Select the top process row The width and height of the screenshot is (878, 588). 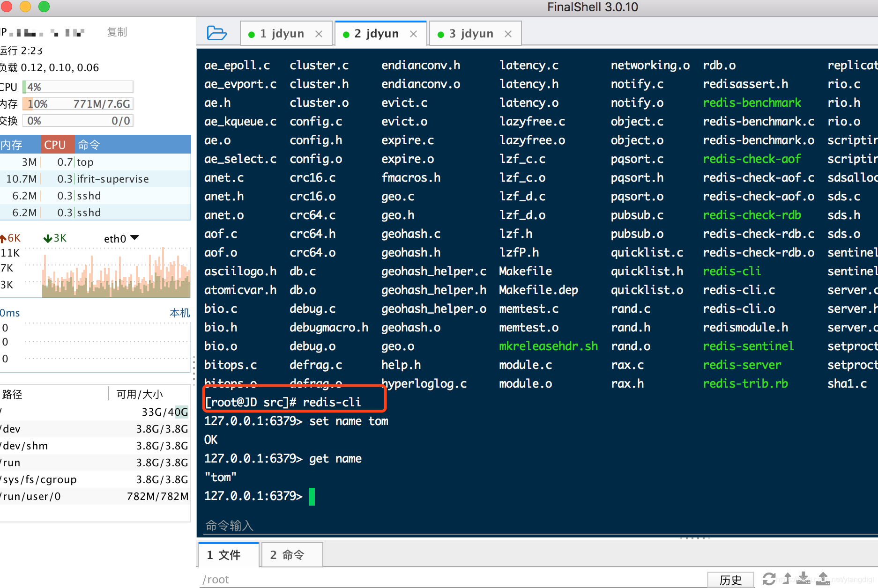tap(95, 162)
